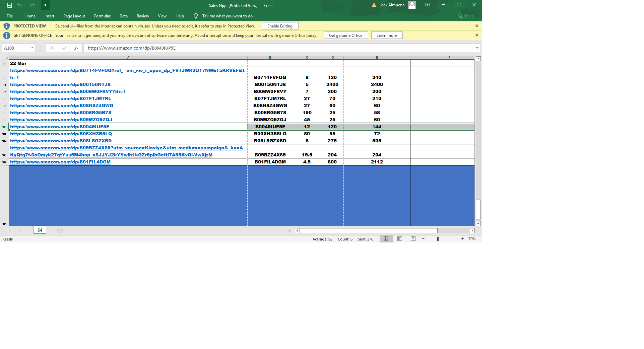Click the zoom out minus icon

point(423,239)
